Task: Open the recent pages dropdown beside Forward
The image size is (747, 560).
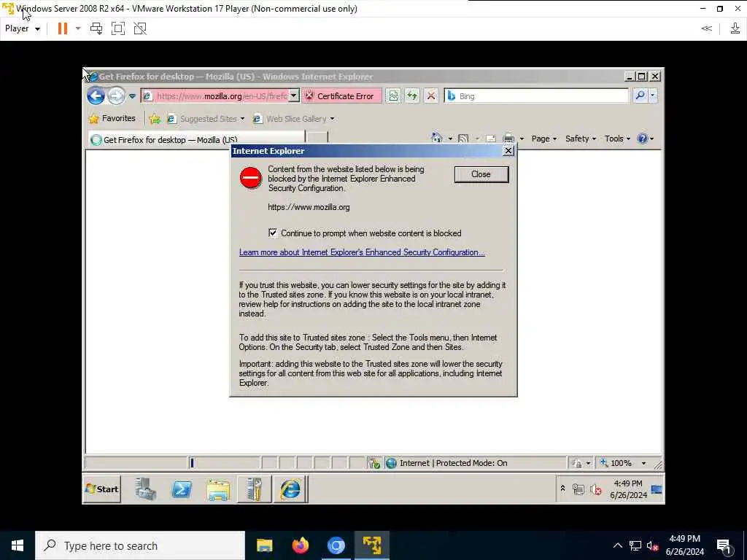Action: (x=133, y=96)
